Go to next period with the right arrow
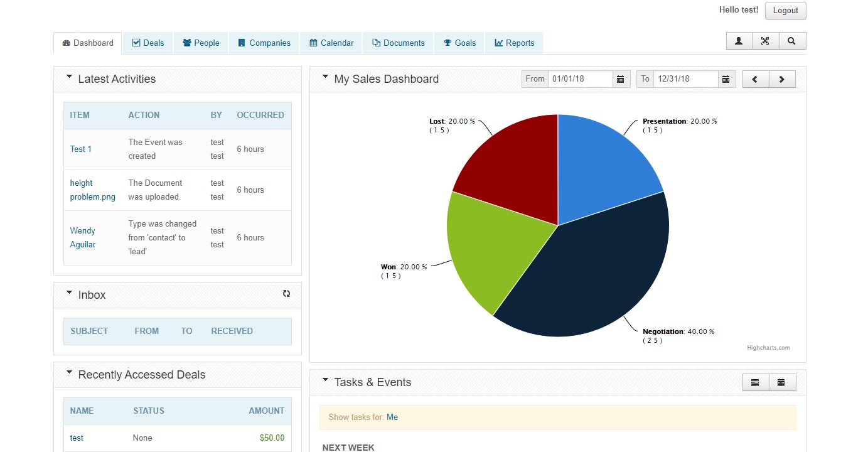This screenshot has height=452, width=868. pyautogui.click(x=782, y=79)
